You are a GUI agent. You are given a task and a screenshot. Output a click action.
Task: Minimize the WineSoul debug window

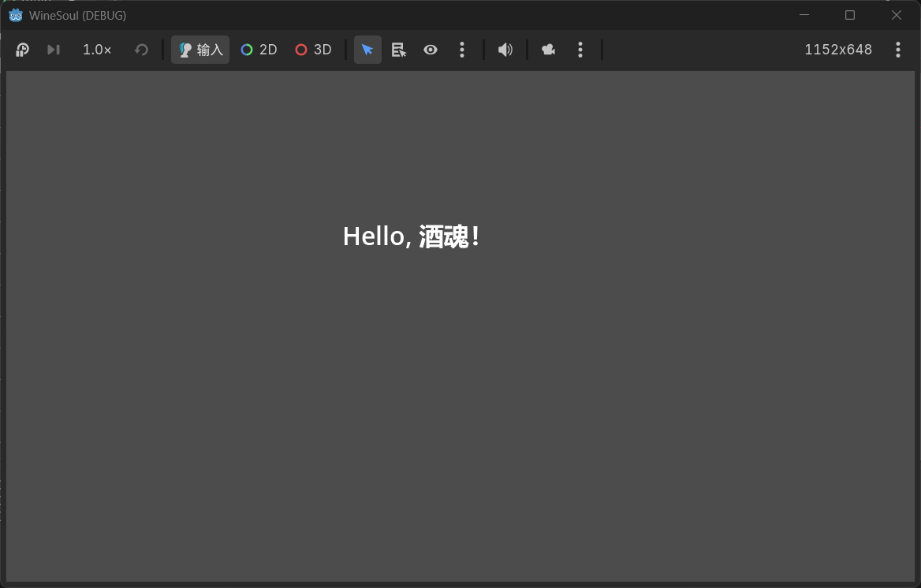coord(804,15)
